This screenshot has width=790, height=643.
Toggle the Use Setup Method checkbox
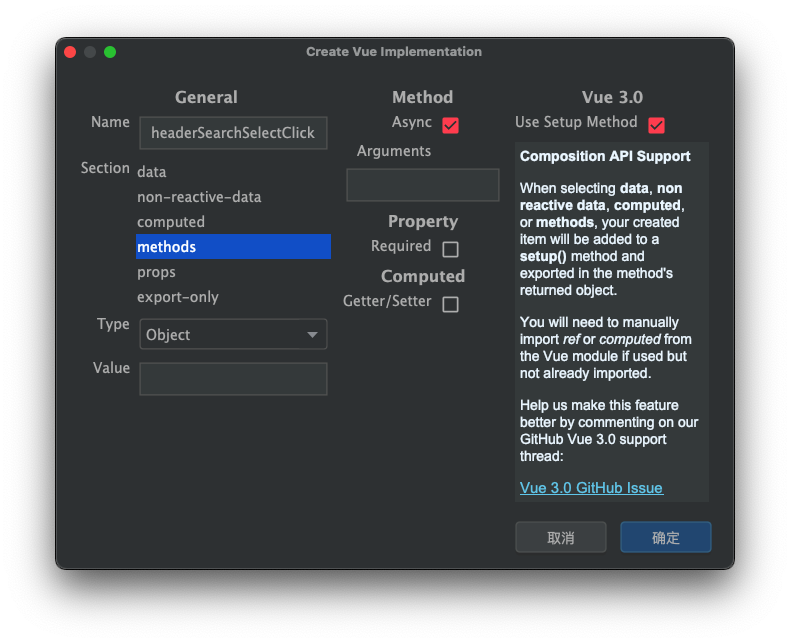click(656, 125)
